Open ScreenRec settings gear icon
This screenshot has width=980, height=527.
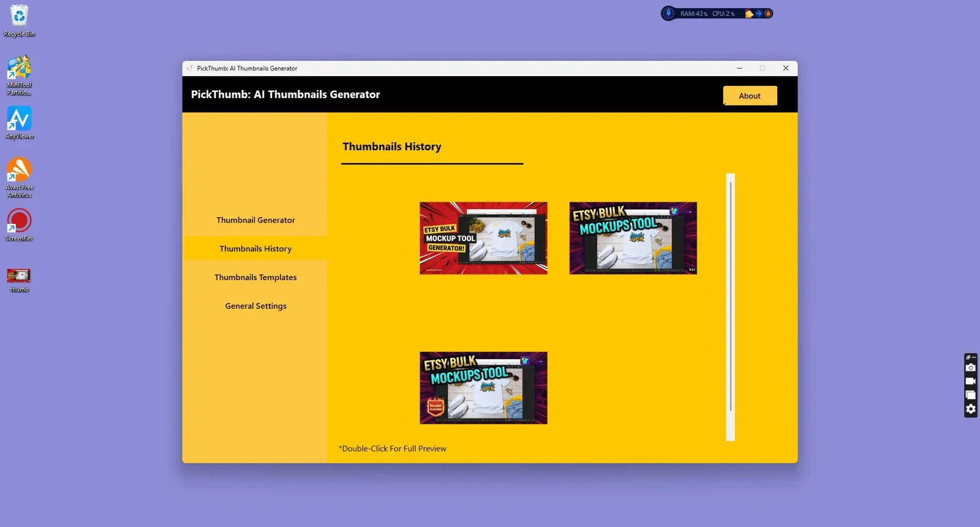(x=971, y=409)
